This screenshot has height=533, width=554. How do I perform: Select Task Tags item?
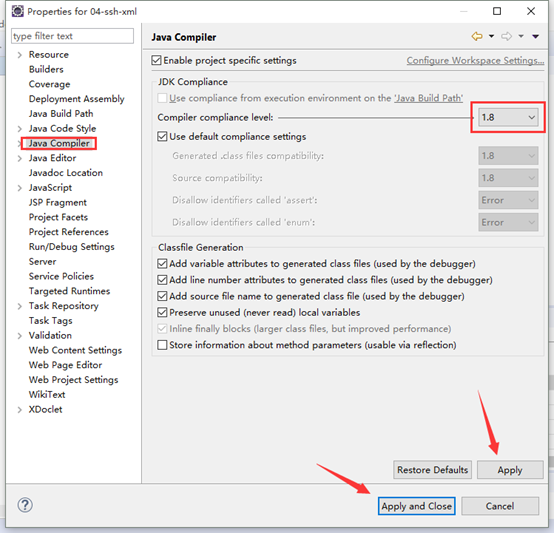click(51, 320)
